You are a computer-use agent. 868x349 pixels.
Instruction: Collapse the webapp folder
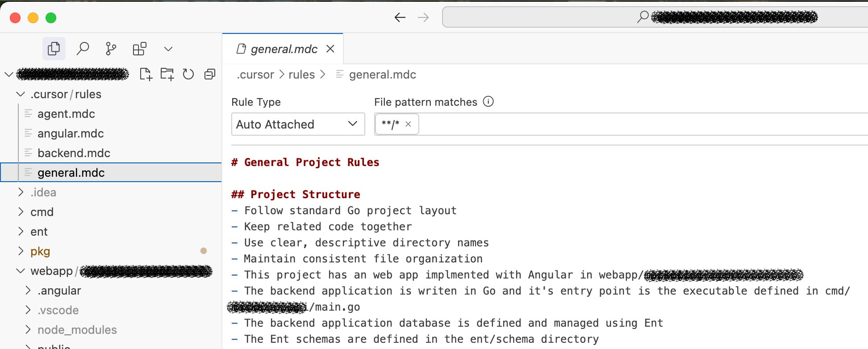click(x=20, y=271)
